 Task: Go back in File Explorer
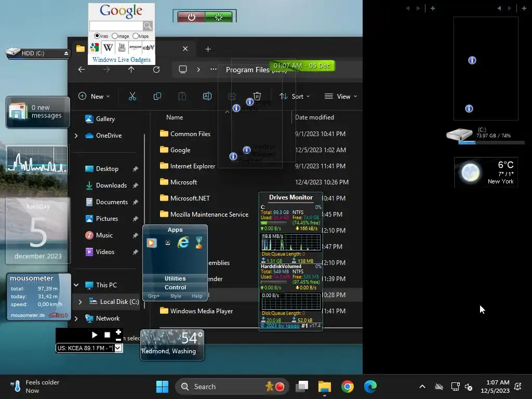82,70
